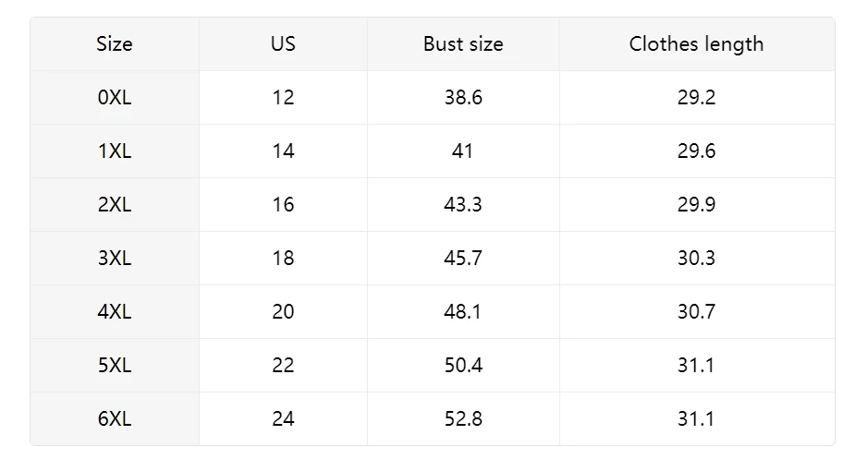Select the 1XL row label
This screenshot has height=459, width=868.
[x=115, y=151]
